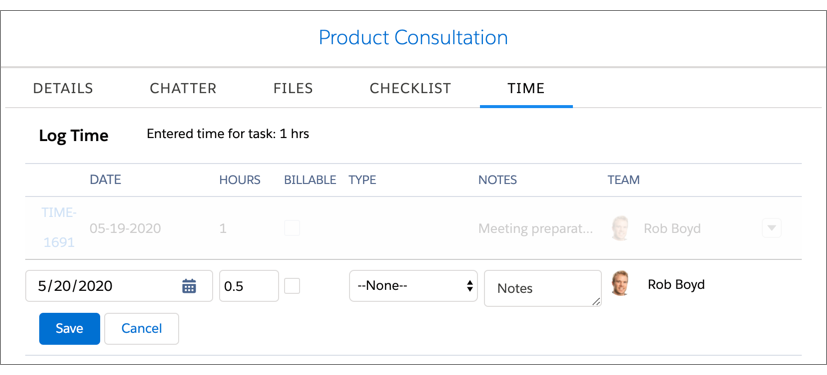Open the Chatter tab
The width and height of the screenshot is (827, 375).
[x=183, y=88]
